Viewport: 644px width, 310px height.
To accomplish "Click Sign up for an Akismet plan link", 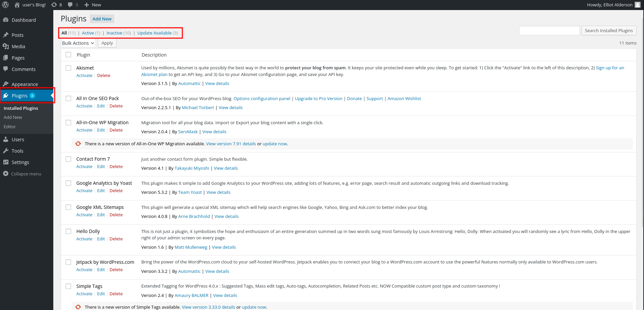I will point(610,68).
